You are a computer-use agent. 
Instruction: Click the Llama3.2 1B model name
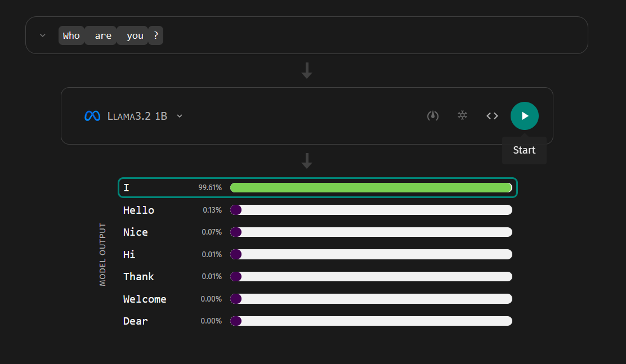(137, 116)
